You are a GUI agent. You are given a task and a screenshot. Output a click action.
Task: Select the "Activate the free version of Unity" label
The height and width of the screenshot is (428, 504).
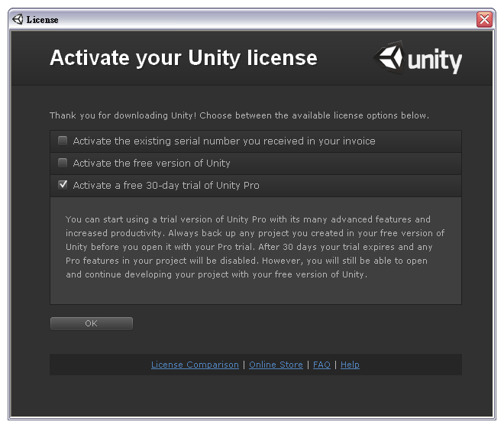tap(151, 163)
